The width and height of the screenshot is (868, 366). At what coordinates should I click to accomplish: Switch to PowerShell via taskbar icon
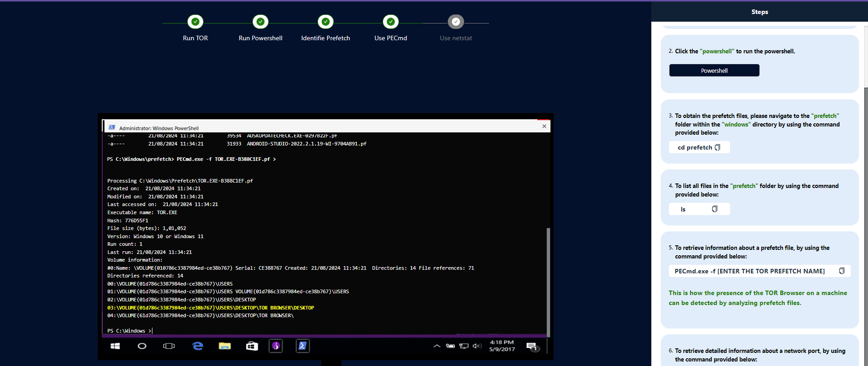[x=303, y=346]
